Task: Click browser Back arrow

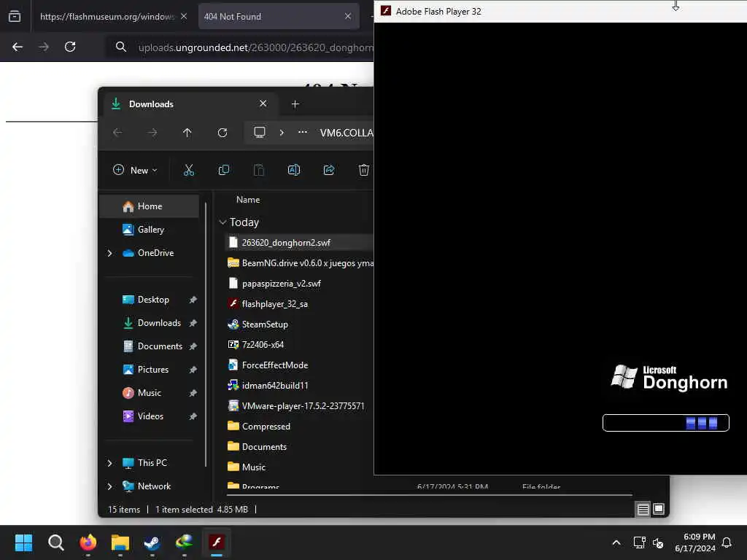Action: [x=18, y=47]
